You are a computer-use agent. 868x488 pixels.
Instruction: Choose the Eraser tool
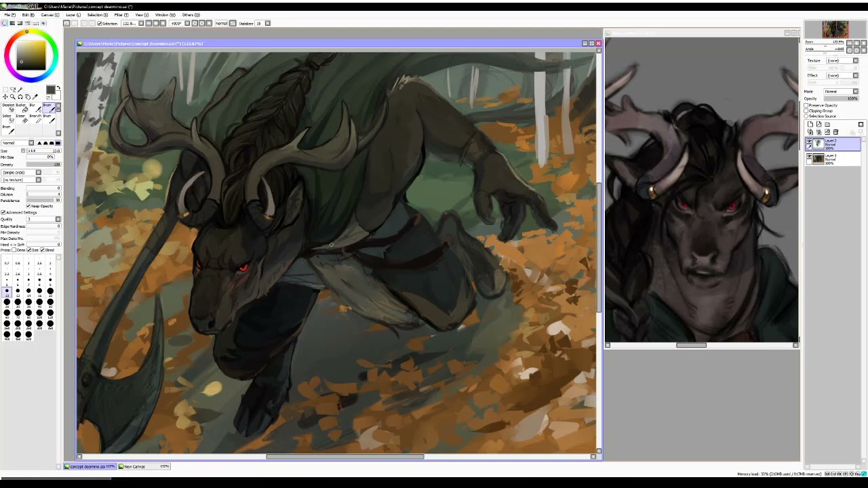click(x=22, y=118)
